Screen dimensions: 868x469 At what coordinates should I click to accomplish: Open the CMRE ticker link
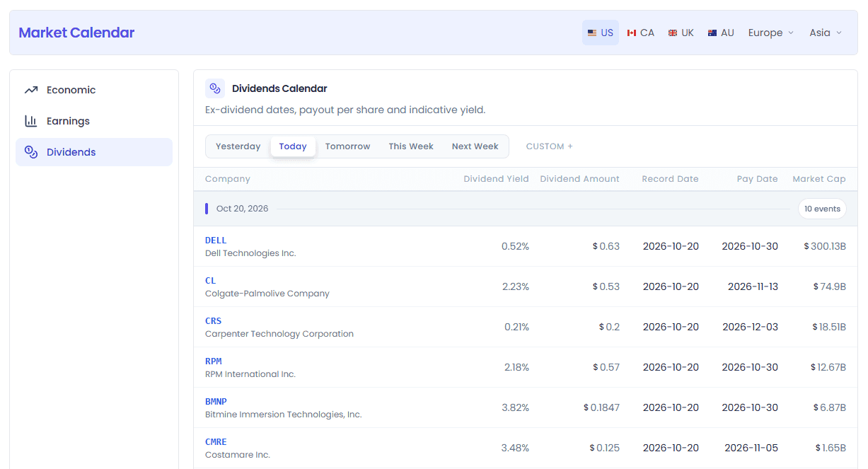[x=216, y=442]
